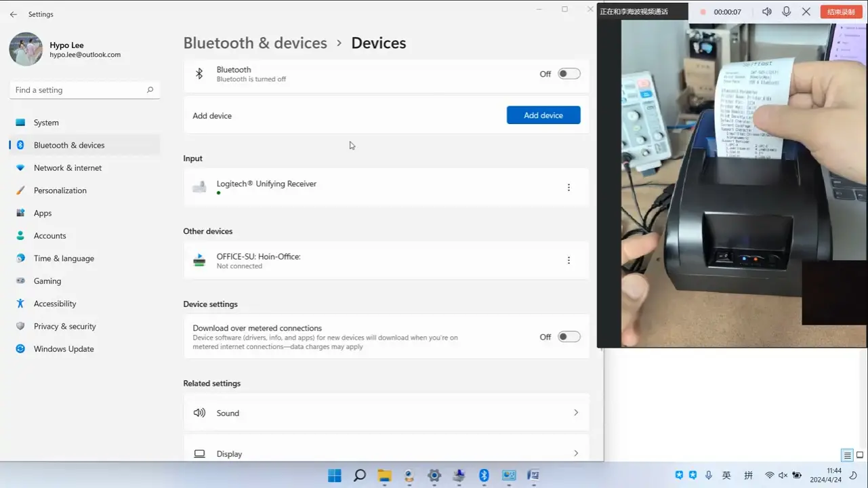Click the Wi-Fi icon in the system tray
The width and height of the screenshot is (868, 488).
[x=769, y=476]
